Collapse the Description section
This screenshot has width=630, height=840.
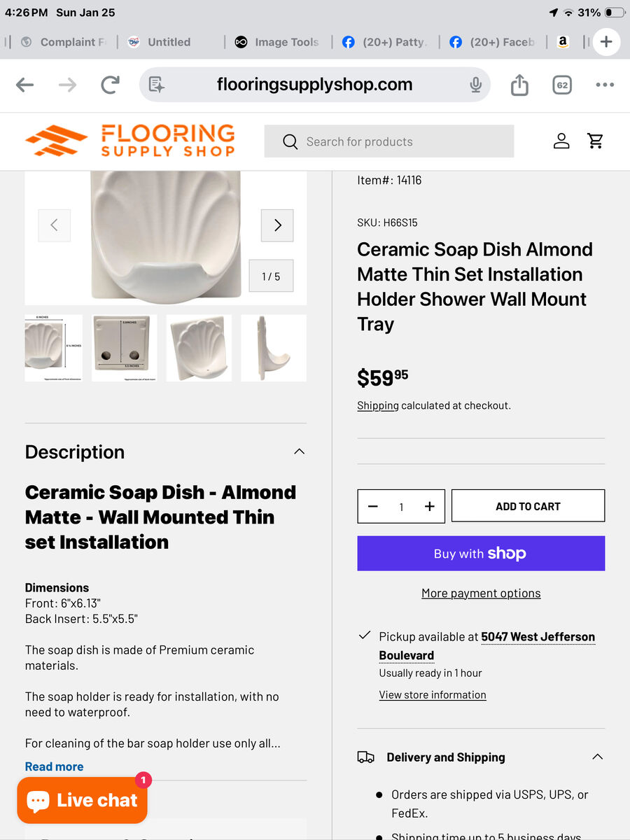pyautogui.click(x=300, y=451)
